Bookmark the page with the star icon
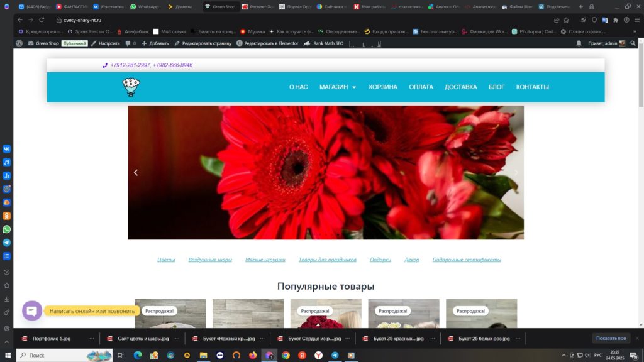 pyautogui.click(x=567, y=19)
